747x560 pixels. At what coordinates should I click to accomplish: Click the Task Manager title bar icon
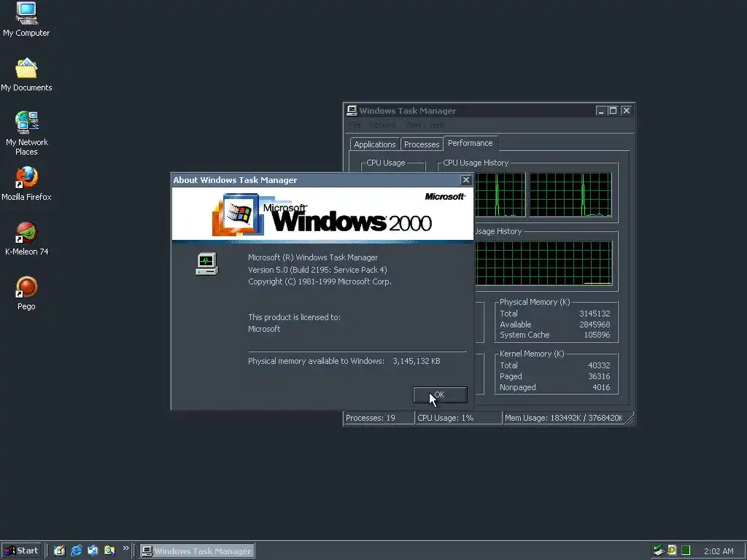(352, 111)
